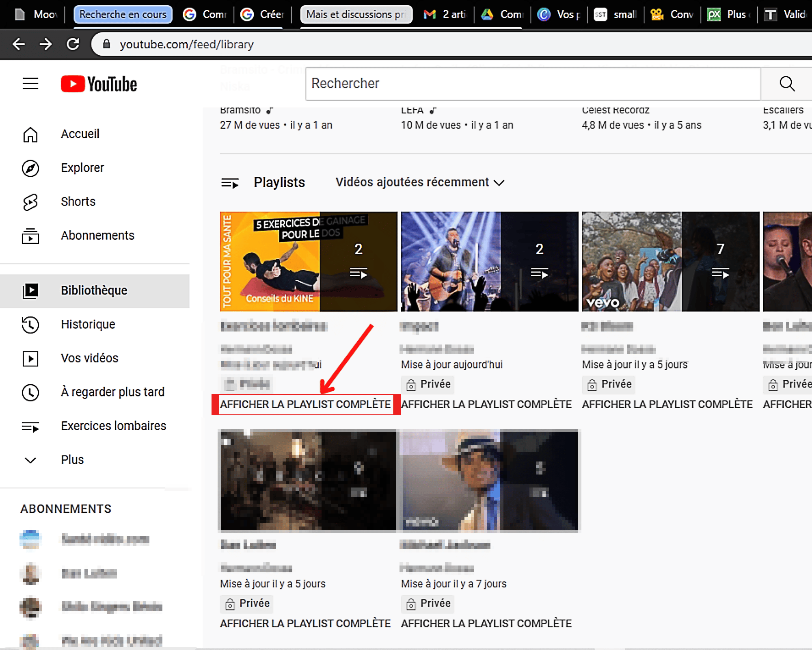
Task: Switch to the Moo browser tab
Action: [x=36, y=15]
